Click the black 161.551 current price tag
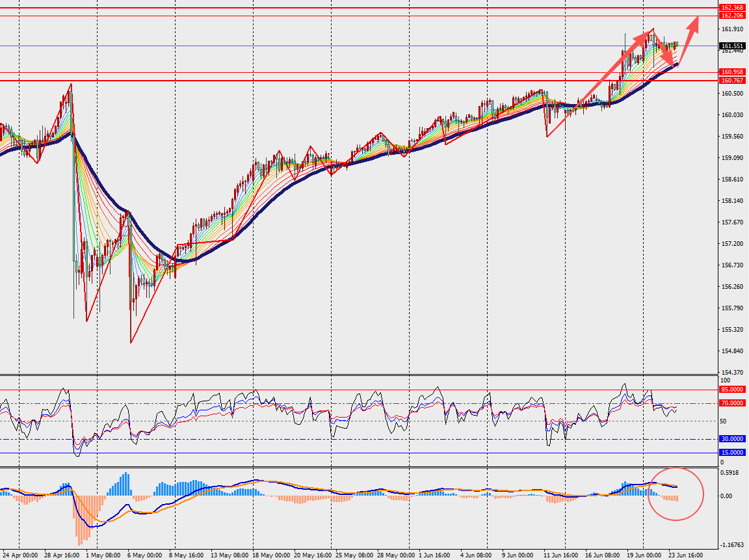 732,46
